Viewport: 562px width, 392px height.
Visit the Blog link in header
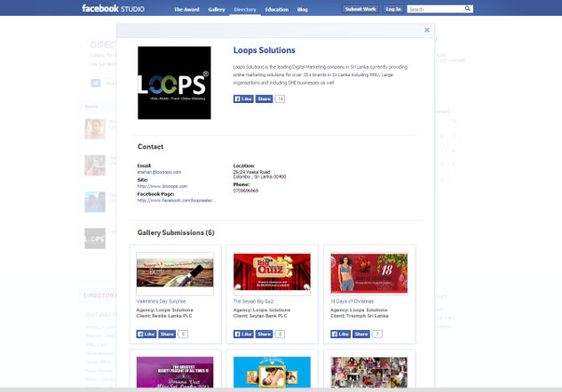tap(302, 9)
